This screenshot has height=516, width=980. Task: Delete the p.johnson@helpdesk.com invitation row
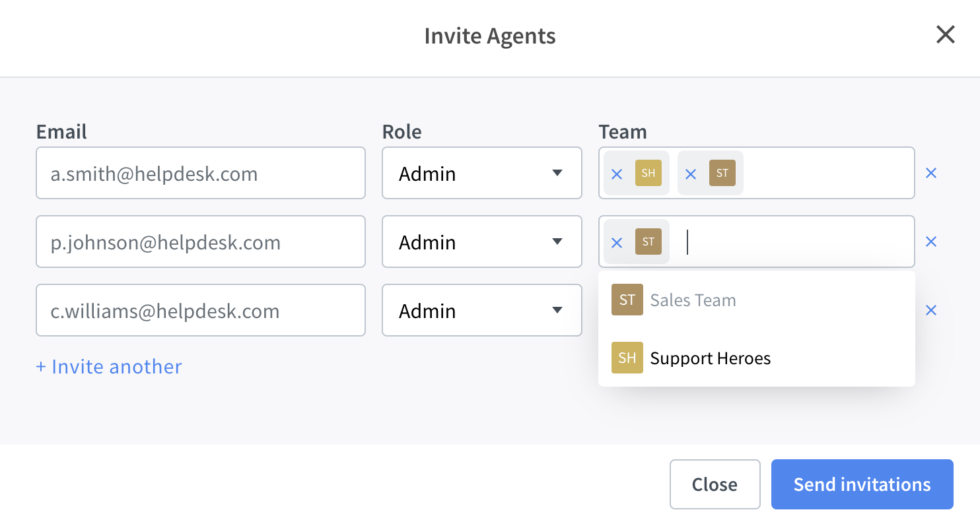931,242
